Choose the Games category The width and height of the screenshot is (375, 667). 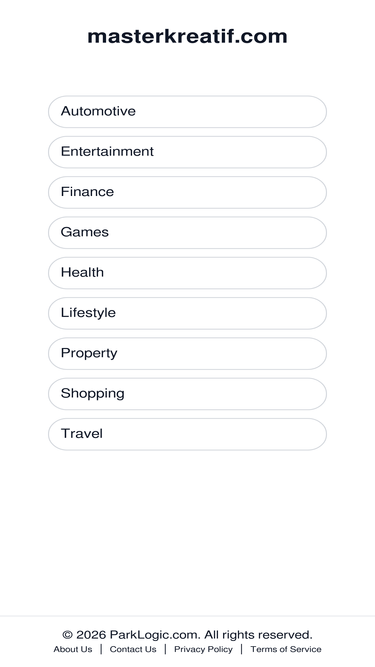click(187, 233)
